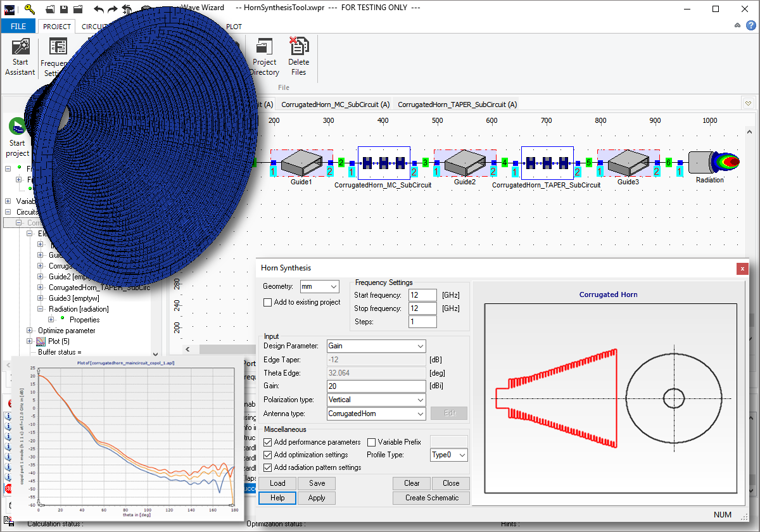Click the Steps input field
This screenshot has height=532, width=760.
[x=422, y=322]
